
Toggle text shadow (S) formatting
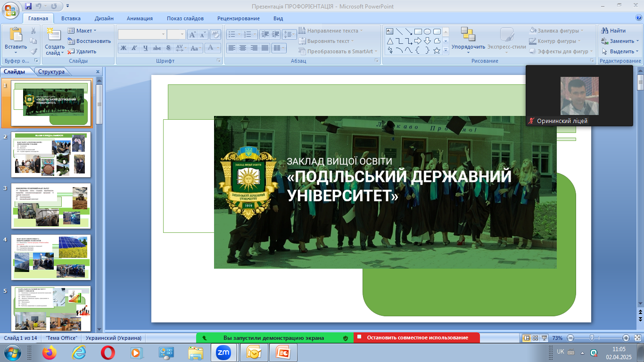click(168, 48)
